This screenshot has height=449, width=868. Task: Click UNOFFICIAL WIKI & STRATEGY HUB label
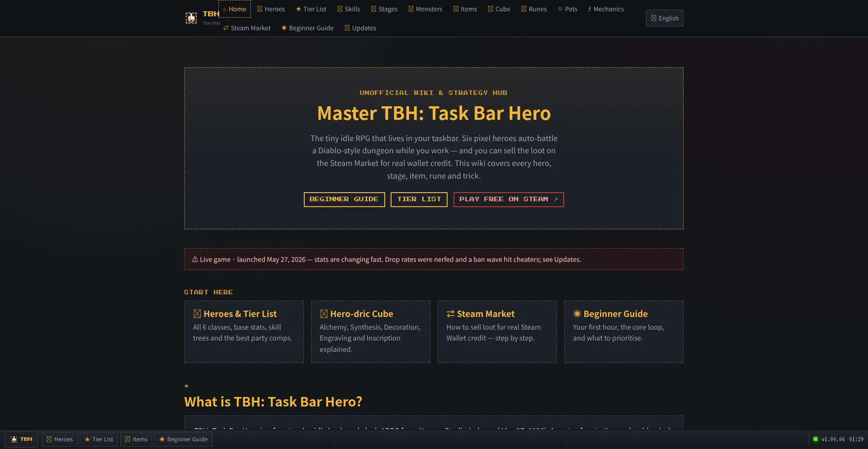(x=434, y=93)
